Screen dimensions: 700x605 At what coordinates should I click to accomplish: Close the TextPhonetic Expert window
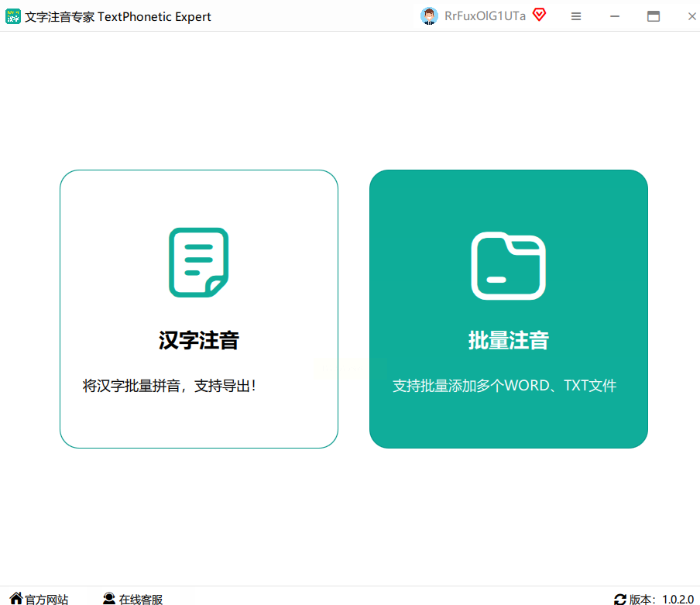[691, 16]
